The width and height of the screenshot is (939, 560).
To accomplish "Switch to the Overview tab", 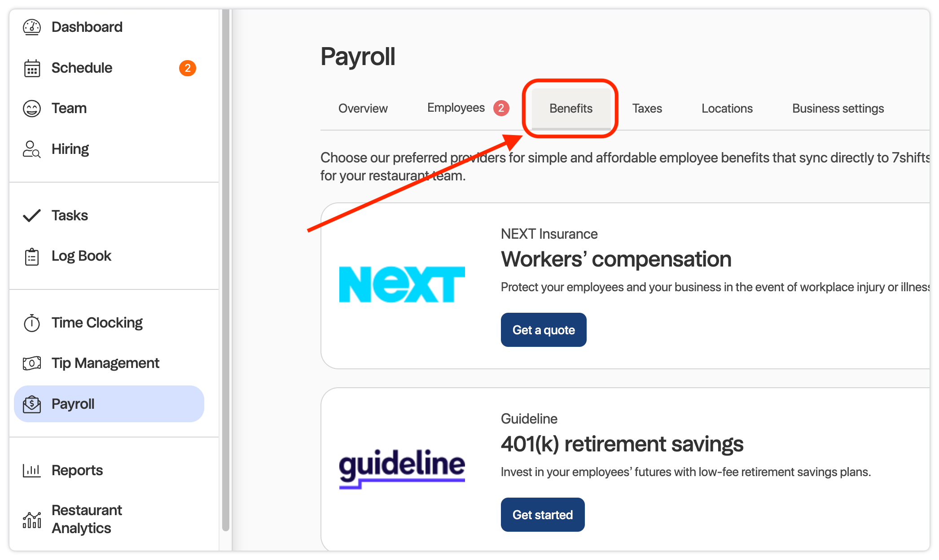I will click(363, 109).
